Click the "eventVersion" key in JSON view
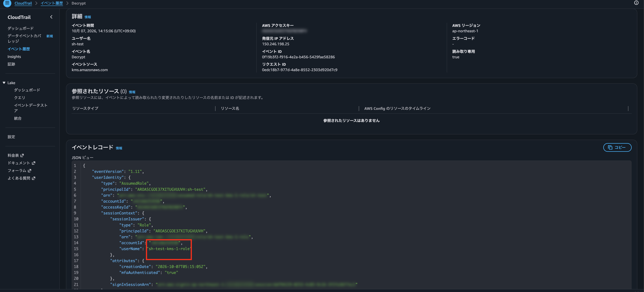Image resolution: width=644 pixels, height=292 pixels. 108,172
